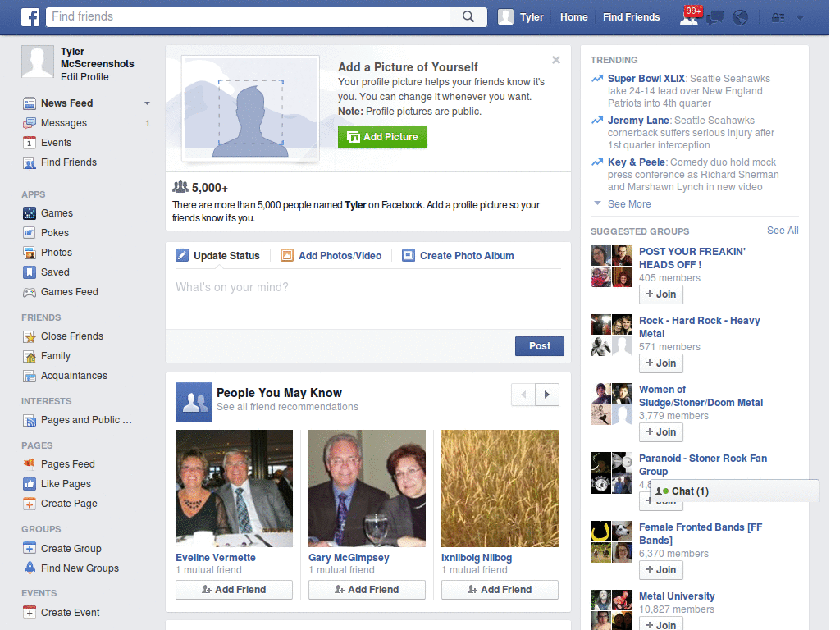This screenshot has width=840, height=630.
Task: Click the Family house icon
Action: [x=30, y=356]
